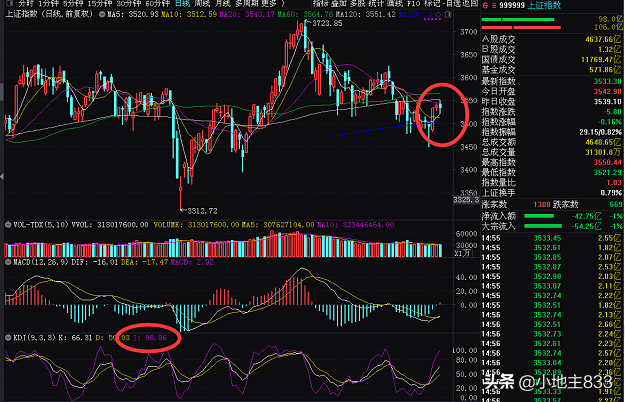
Task: Click MA10: 3512.59 value
Action: (189, 14)
